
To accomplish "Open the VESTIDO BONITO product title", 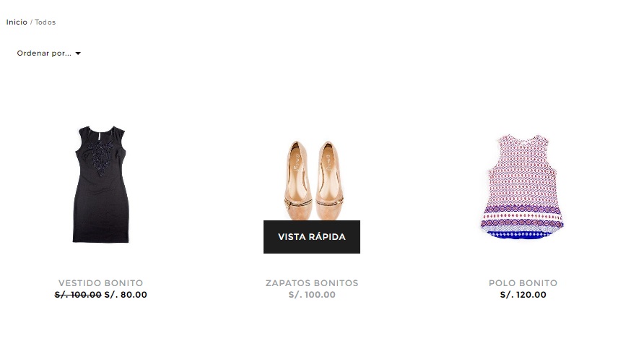I will pyautogui.click(x=100, y=283).
